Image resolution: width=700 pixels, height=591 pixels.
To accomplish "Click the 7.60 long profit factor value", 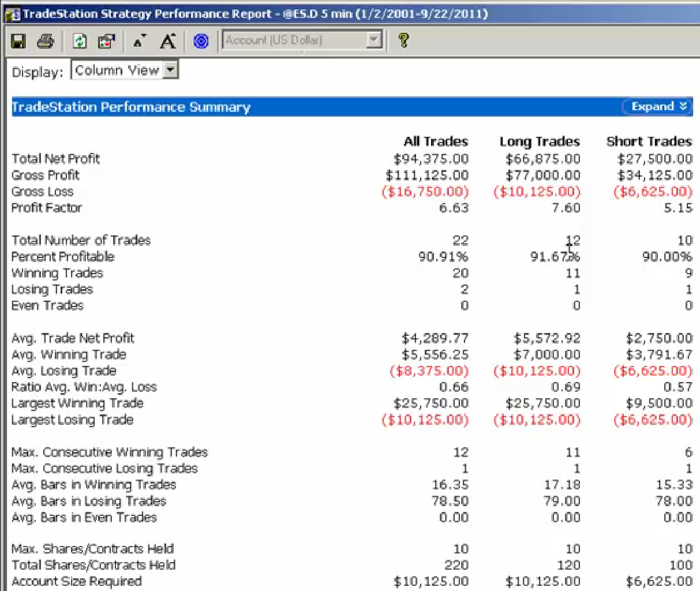I will click(566, 208).
